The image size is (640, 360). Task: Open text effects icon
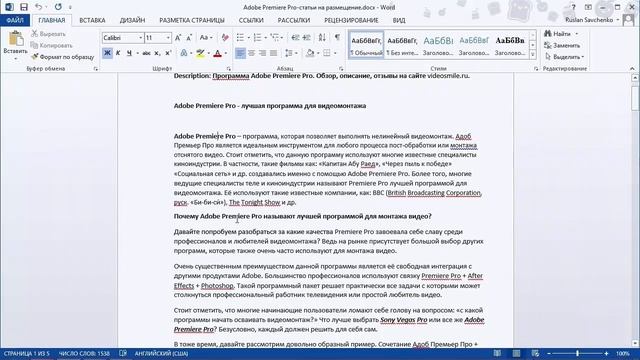coord(184,53)
